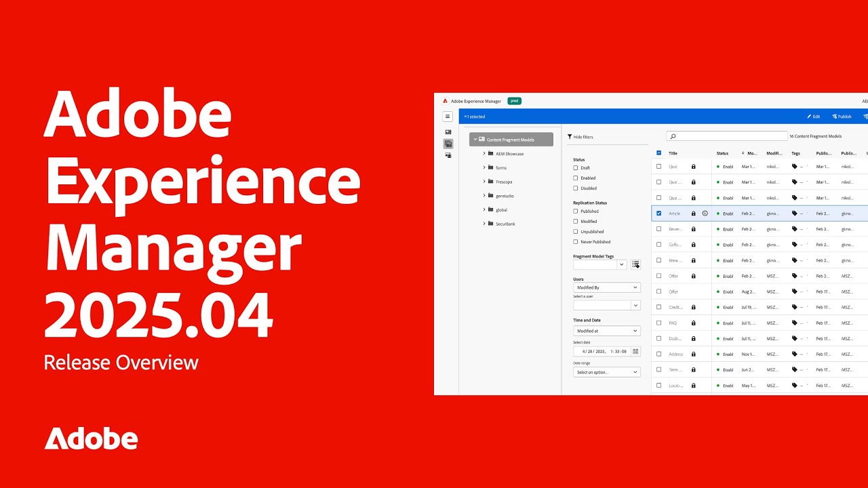Viewport: 868px width, 488px height.
Task: Open the Modified By users dropdown
Action: (607, 287)
